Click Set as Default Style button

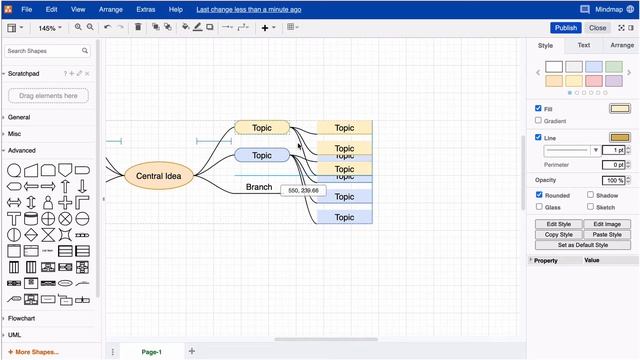[x=583, y=245]
